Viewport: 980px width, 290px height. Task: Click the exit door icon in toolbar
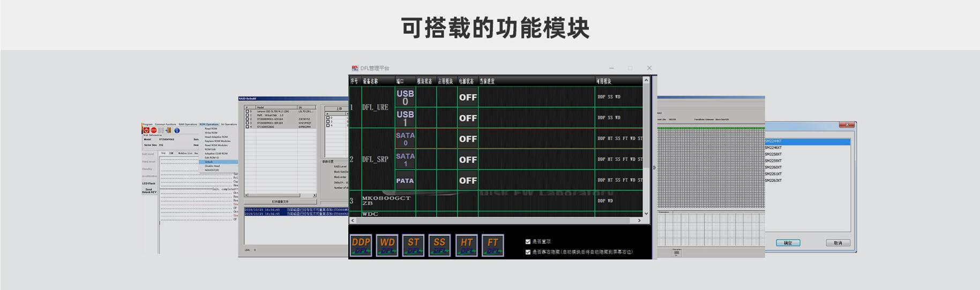coord(168,131)
